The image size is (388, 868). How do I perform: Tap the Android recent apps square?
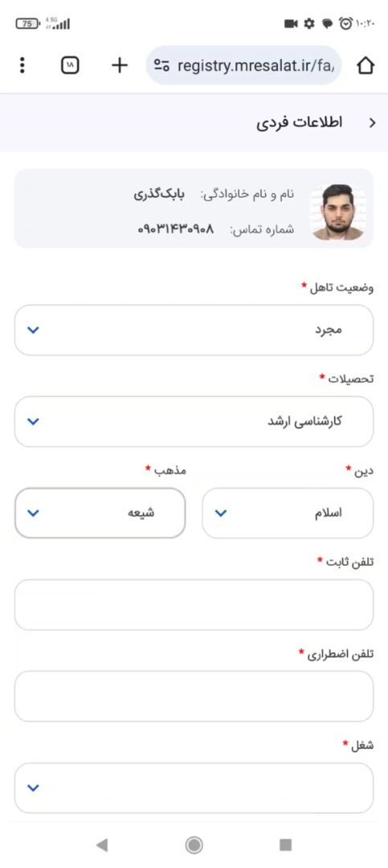(x=285, y=845)
